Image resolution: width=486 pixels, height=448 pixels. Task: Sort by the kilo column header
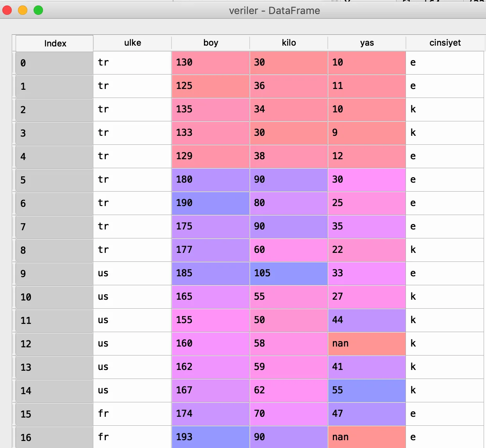tap(289, 43)
